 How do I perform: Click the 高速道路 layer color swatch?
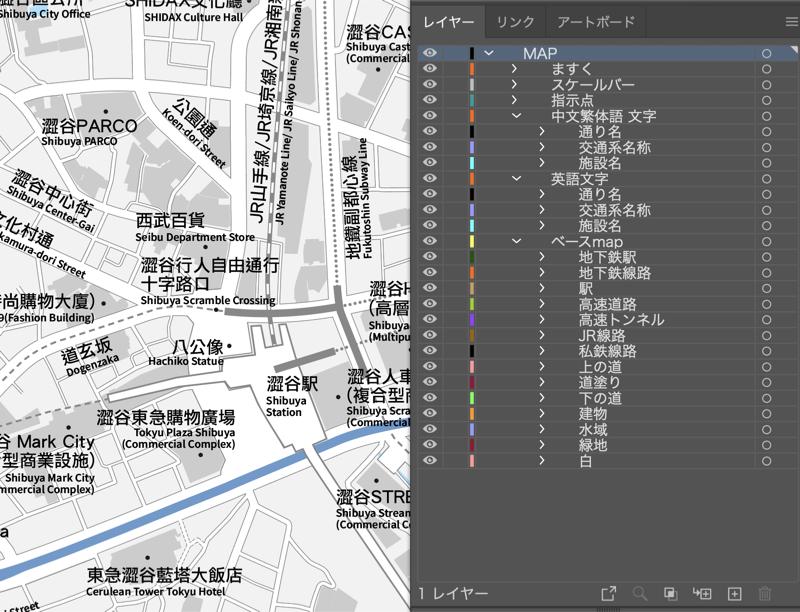[x=472, y=304]
